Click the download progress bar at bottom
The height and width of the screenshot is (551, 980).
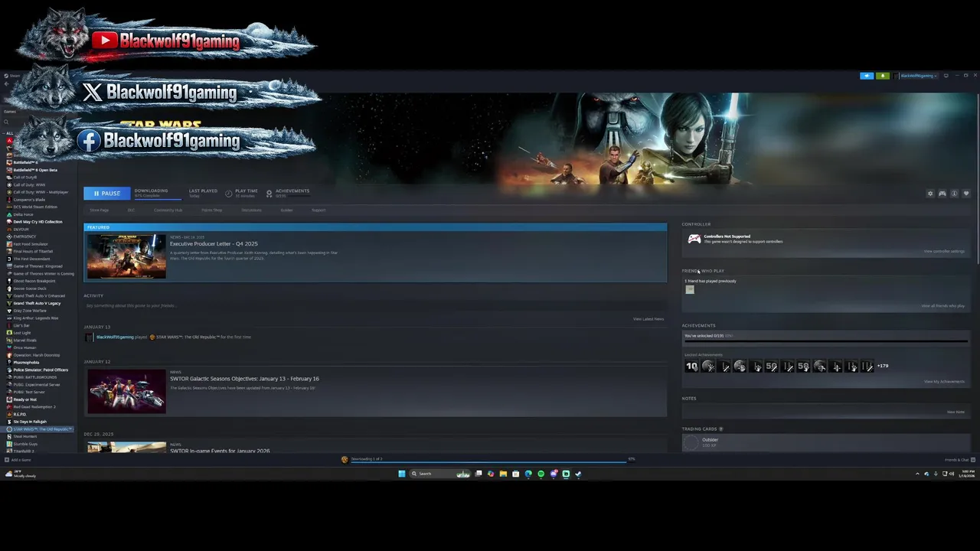point(488,462)
